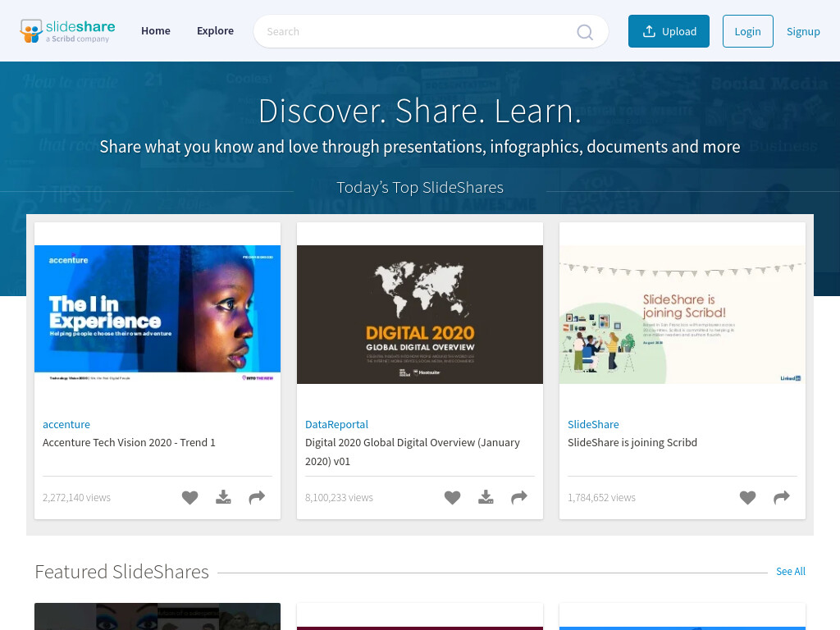This screenshot has height=630, width=840.
Task: Share the SlideShare is joining Scribd slideshare
Action: [782, 498]
